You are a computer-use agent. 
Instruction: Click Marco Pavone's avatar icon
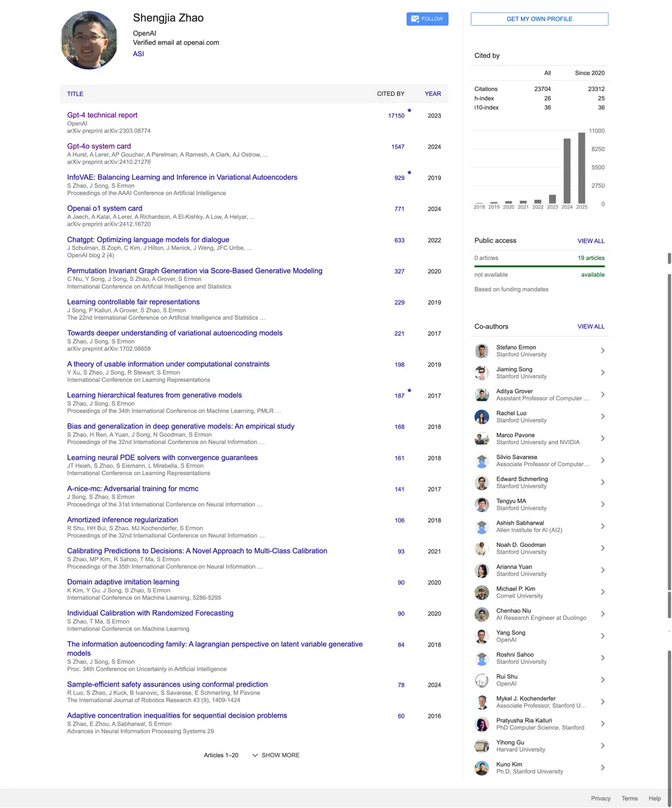coord(481,439)
